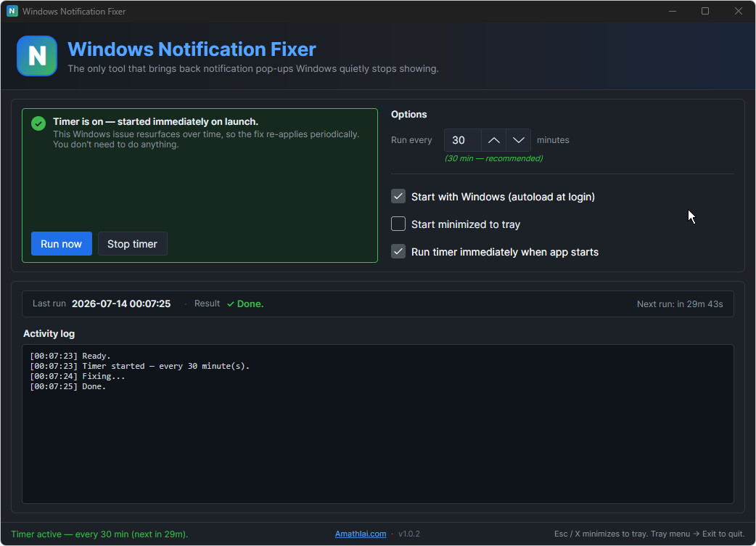This screenshot has width=756, height=546.
Task: Select the log line "[00:07:24] Fixing..."
Action: (78, 376)
